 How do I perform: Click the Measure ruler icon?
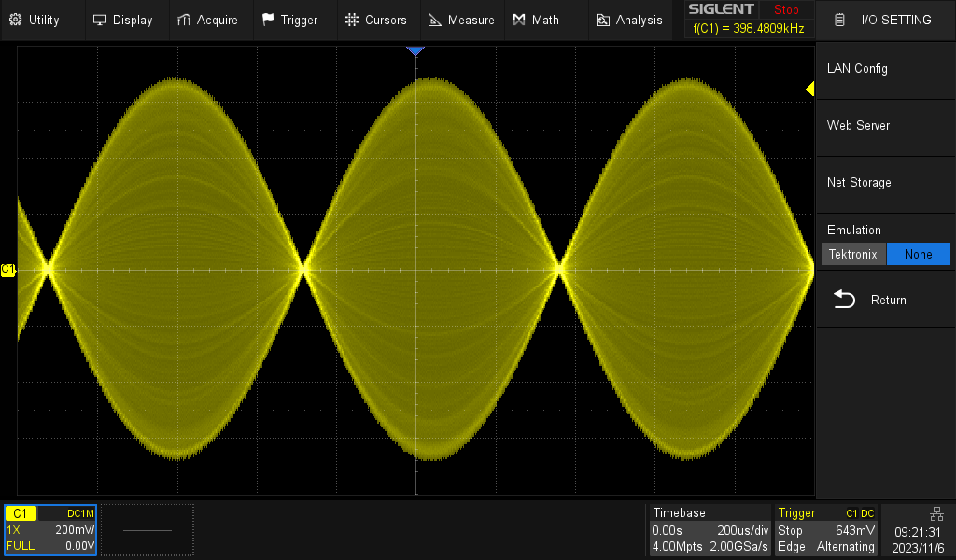coord(435,20)
